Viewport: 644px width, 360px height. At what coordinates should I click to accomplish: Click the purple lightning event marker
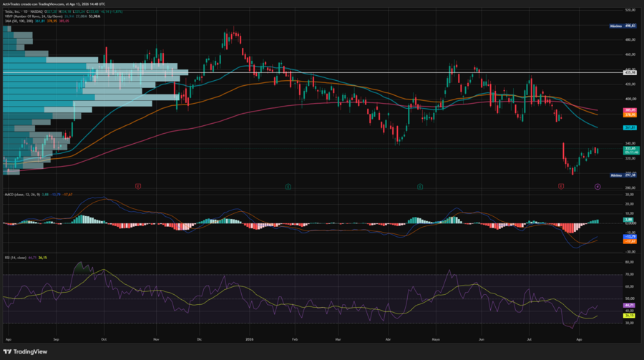coord(597,187)
